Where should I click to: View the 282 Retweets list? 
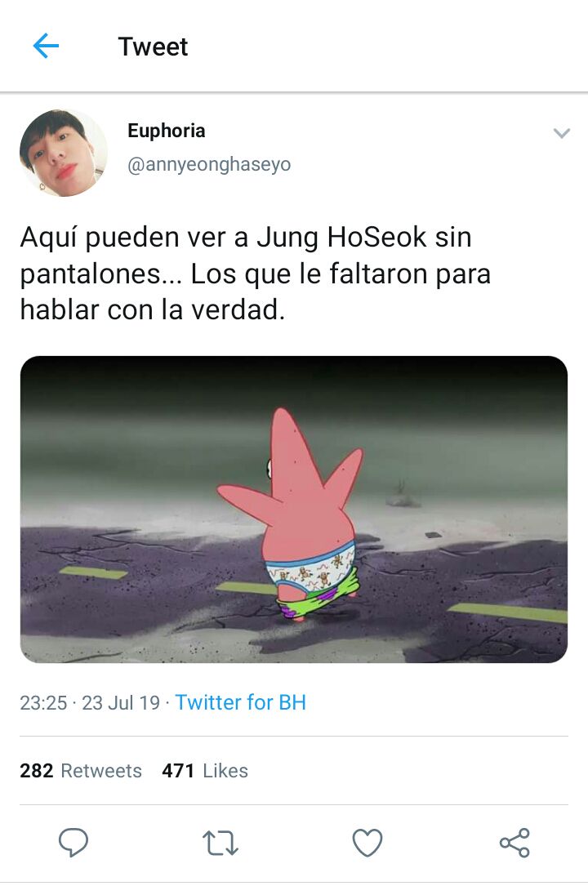81,771
